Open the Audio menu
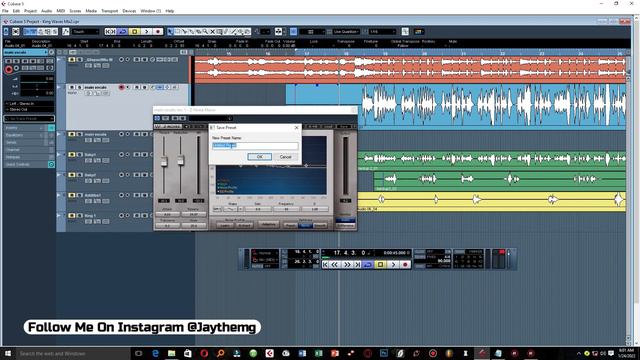 click(x=47, y=11)
